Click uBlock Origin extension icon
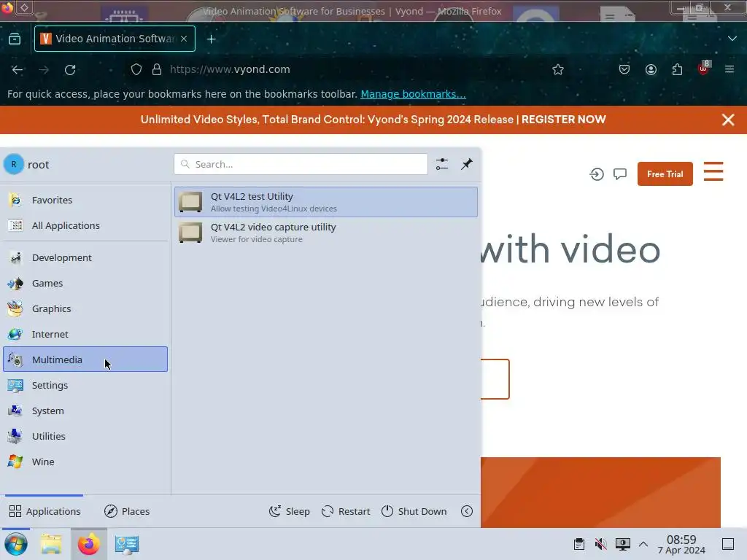The height and width of the screenshot is (560, 747). (704, 69)
